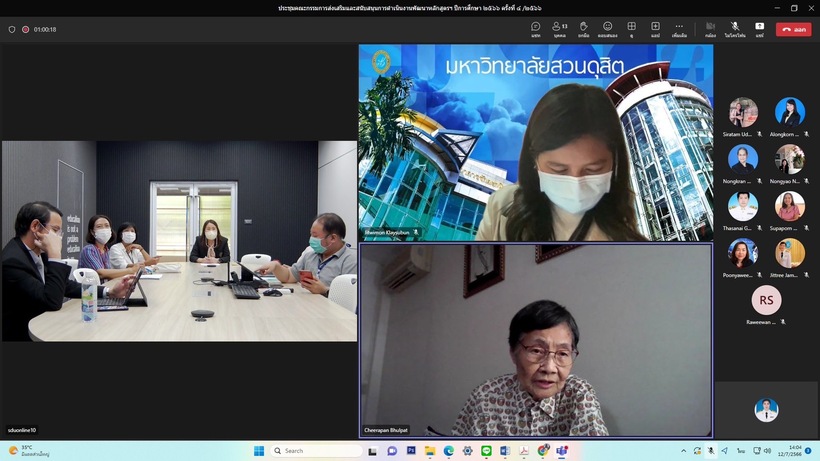The width and height of the screenshot is (820, 461).
Task: Click your own self-view avatar tile
Action: click(x=767, y=410)
